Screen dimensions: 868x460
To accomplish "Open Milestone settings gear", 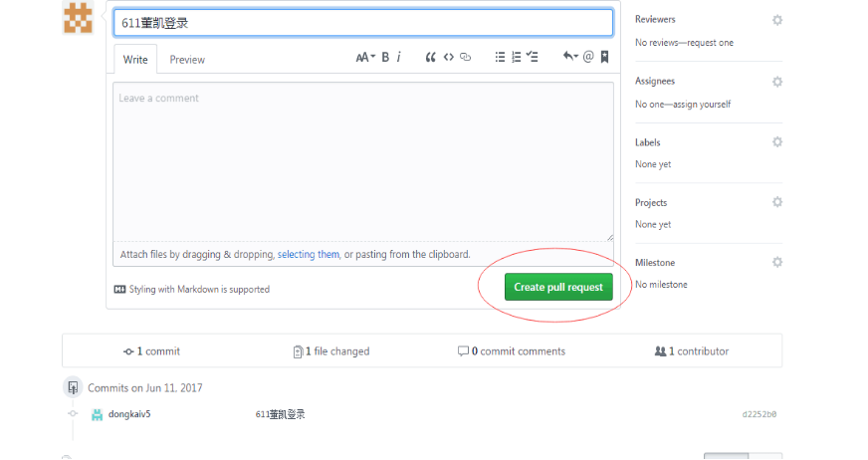I will pyautogui.click(x=777, y=262).
